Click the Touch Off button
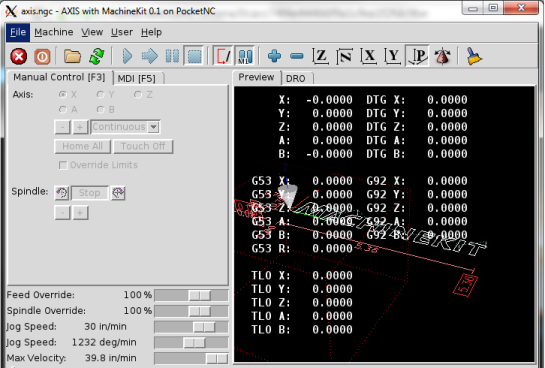 click(143, 146)
